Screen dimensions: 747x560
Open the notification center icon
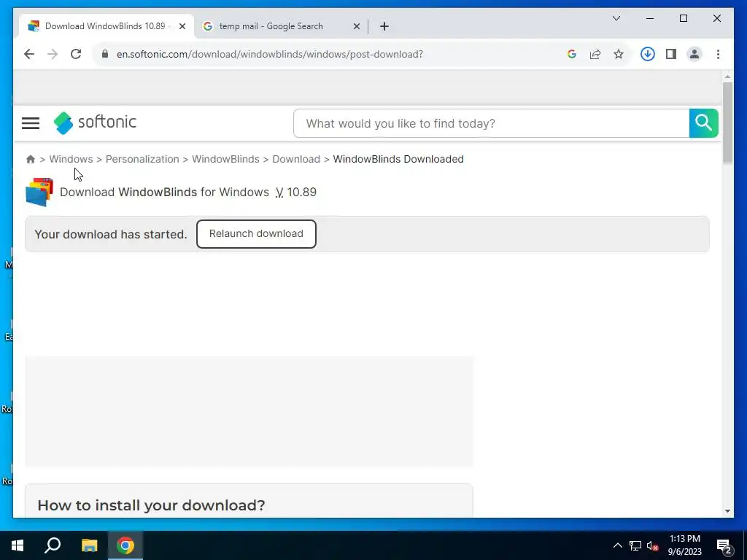coord(724,546)
